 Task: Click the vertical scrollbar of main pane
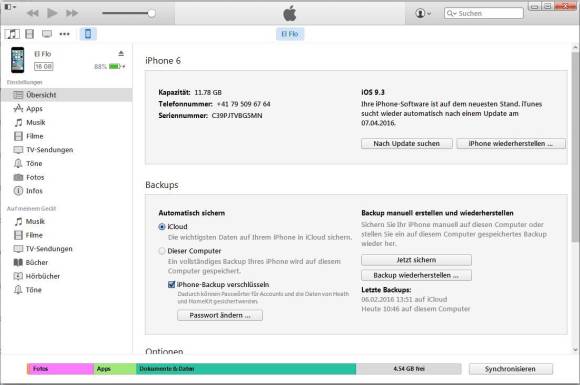pos(575,148)
